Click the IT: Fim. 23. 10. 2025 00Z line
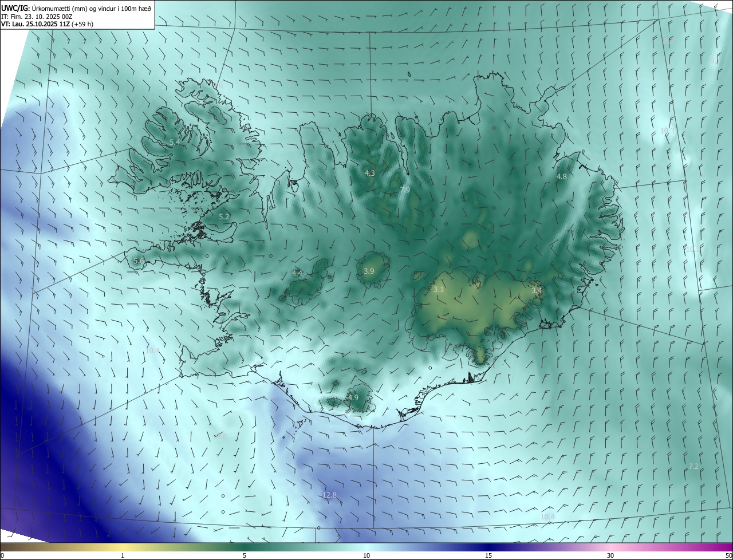 (37, 17)
